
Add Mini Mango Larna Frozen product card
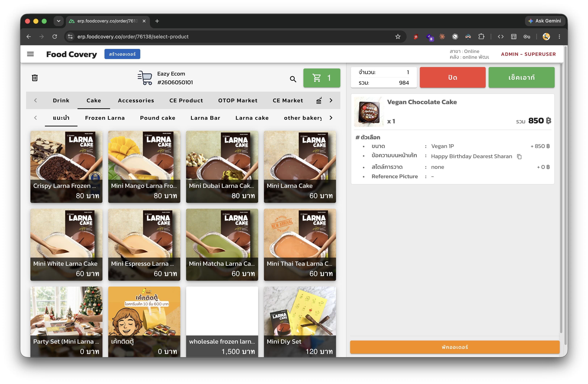[x=144, y=167]
